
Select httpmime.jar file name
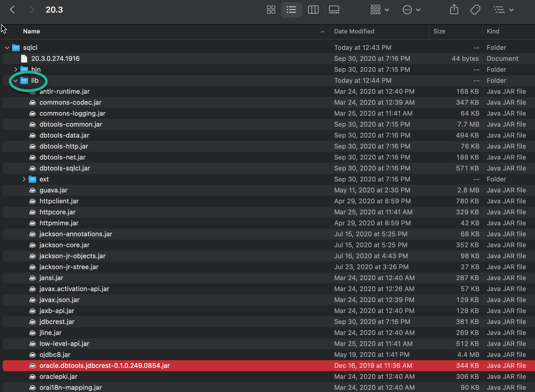pos(59,223)
